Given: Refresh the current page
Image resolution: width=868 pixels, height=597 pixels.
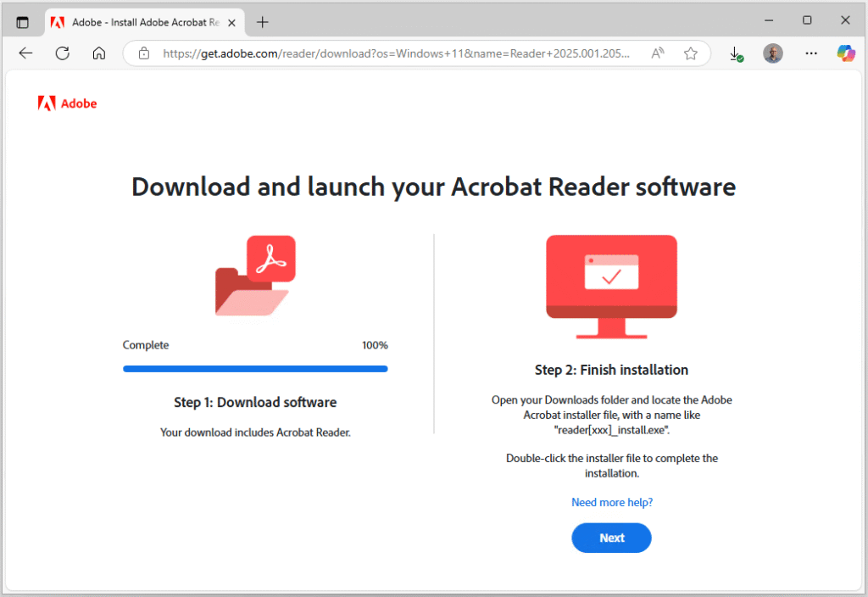Looking at the screenshot, I should [62, 53].
